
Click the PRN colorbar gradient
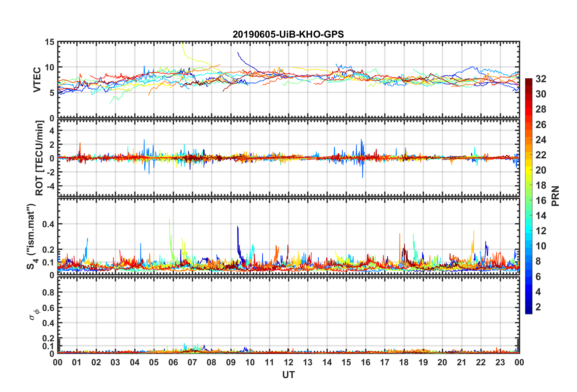(529, 196)
